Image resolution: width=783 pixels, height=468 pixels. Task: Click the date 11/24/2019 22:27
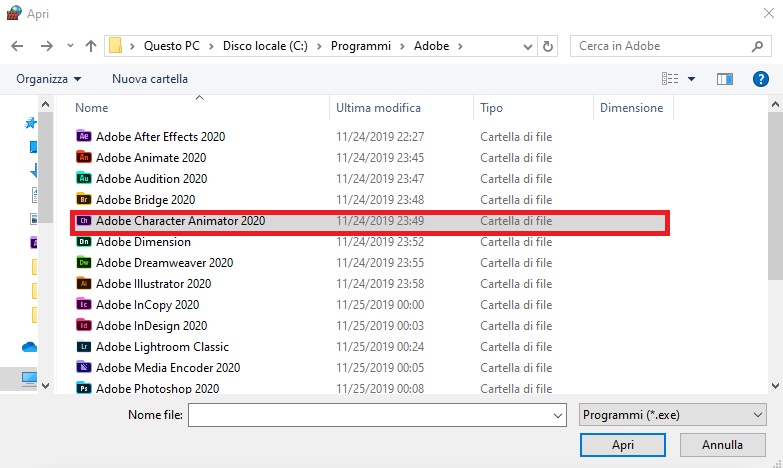pyautogui.click(x=380, y=137)
